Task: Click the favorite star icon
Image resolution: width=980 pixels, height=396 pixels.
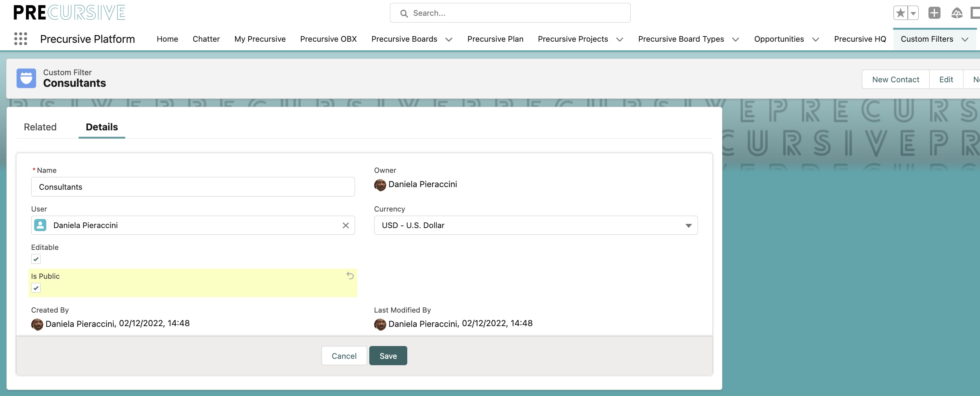Action: 900,12
